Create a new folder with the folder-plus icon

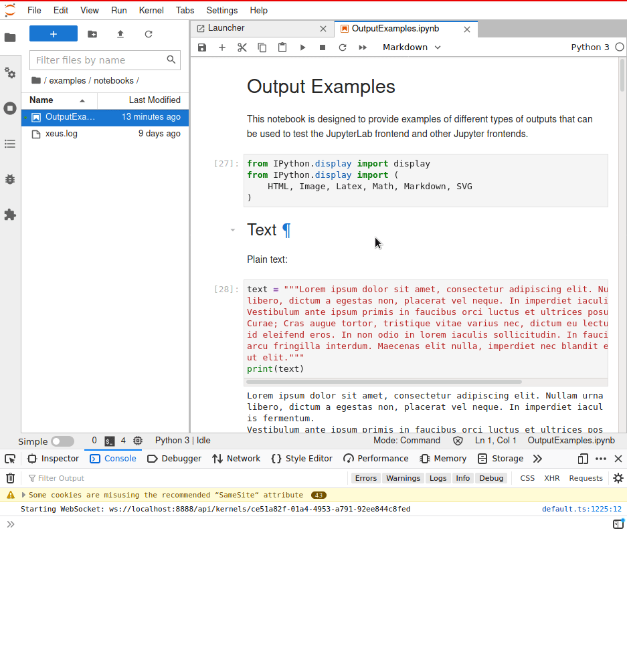92,34
